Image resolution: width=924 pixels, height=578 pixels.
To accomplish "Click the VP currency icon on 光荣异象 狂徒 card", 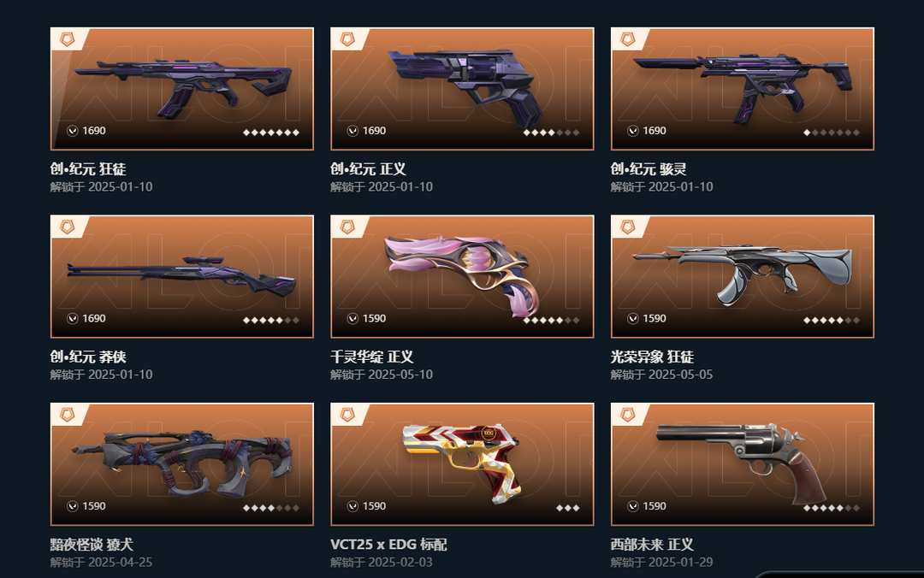I will click(633, 319).
